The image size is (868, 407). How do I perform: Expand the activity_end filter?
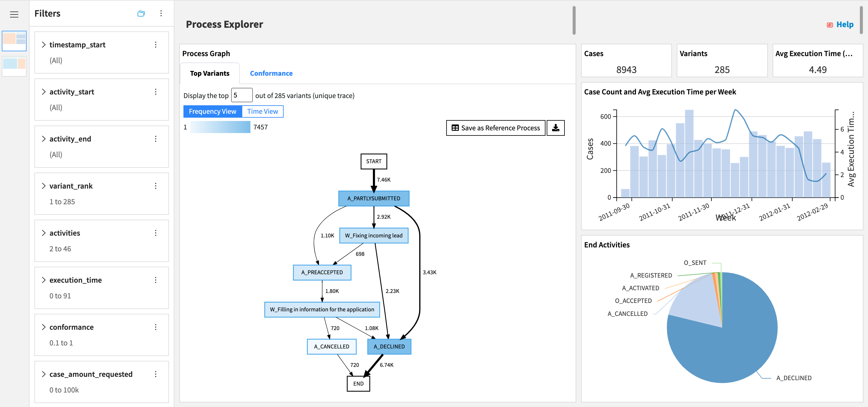44,138
